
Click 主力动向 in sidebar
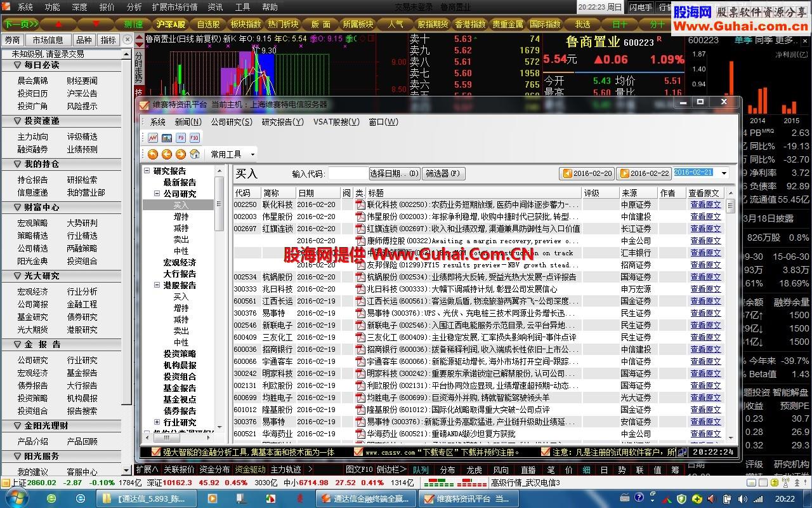pos(32,137)
